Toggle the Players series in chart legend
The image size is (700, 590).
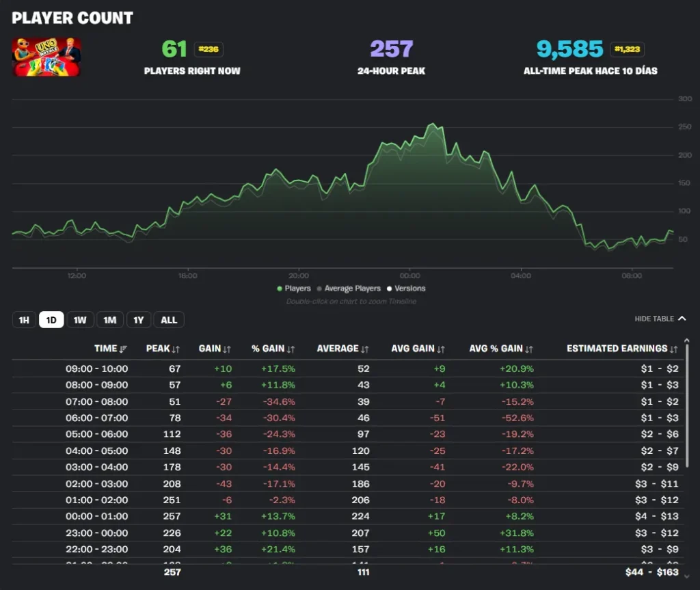[294, 289]
